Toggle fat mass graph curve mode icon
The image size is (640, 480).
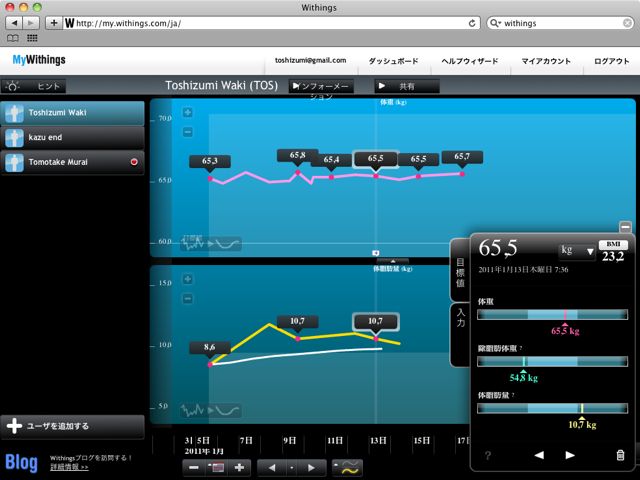211,410
